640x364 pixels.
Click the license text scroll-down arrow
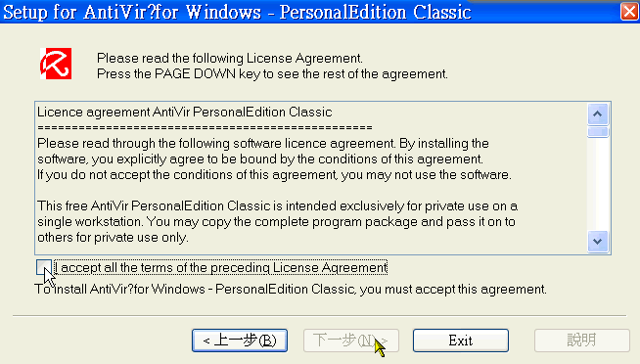point(598,241)
